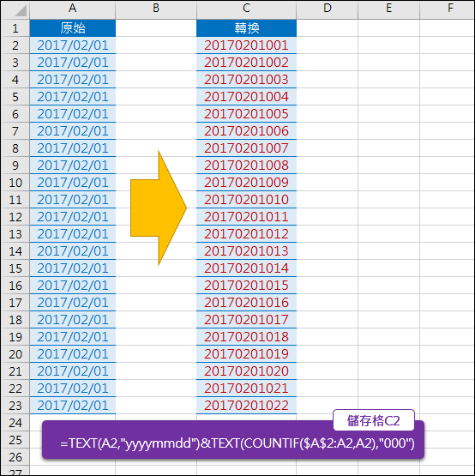This screenshot has width=475, height=476.
Task: Select cell with 20170201007
Action: click(x=246, y=148)
